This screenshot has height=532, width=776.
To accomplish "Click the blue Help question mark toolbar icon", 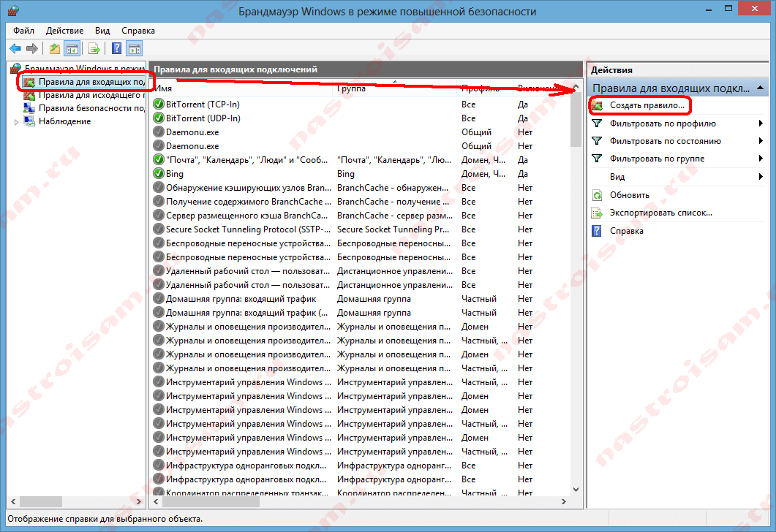I will tap(116, 49).
